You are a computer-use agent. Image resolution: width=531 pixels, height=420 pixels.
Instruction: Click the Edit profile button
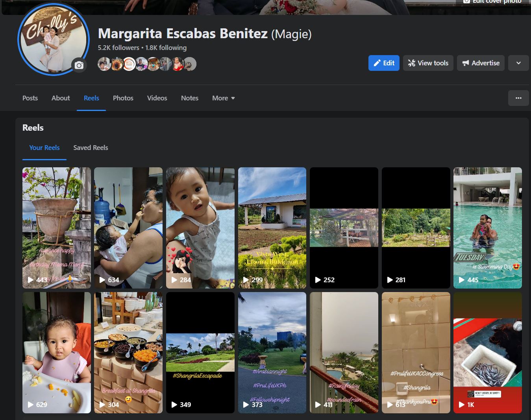[x=384, y=63]
